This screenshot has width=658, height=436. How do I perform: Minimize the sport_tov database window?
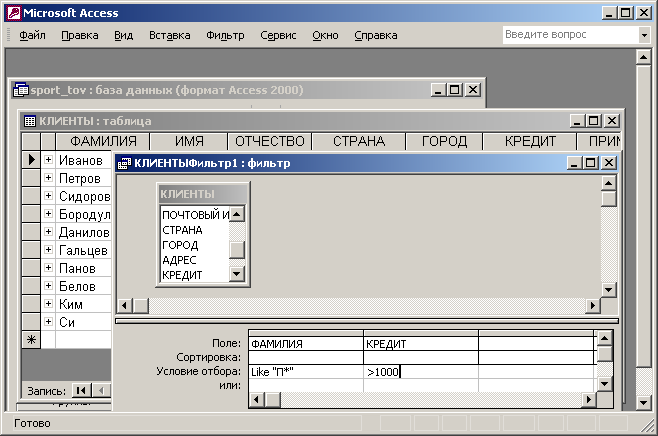tap(438, 90)
